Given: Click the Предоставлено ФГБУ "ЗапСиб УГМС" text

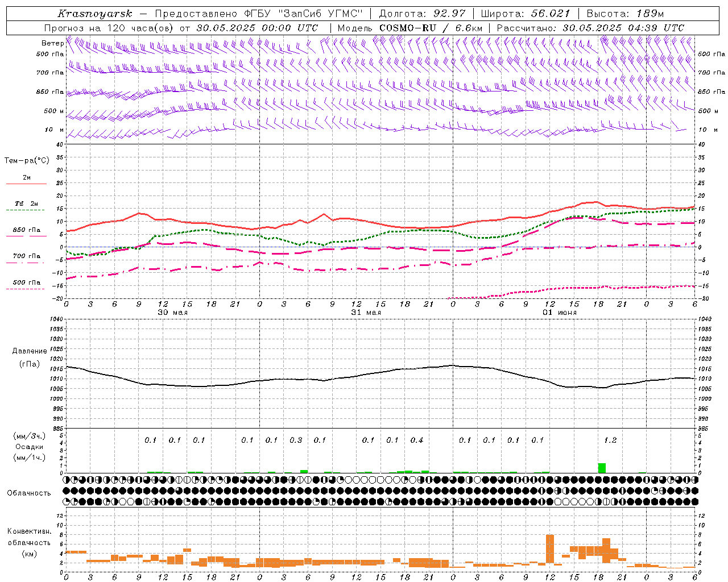Looking at the screenshot, I should click(259, 14).
